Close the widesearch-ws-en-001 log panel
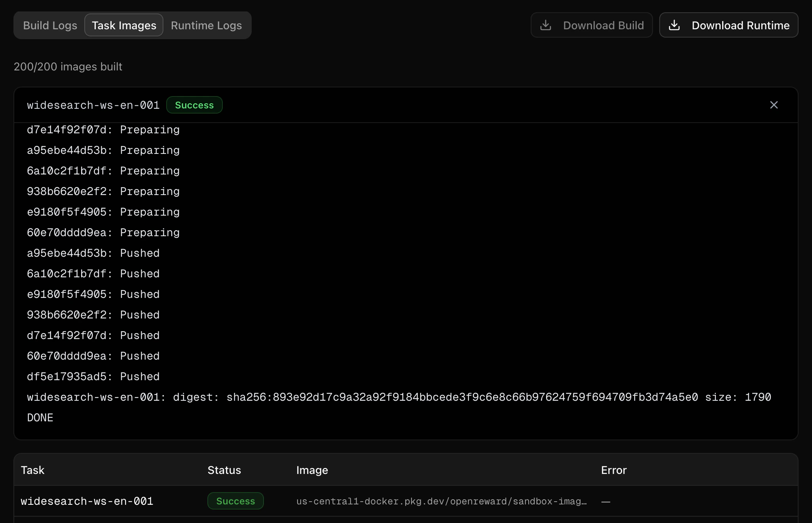The image size is (812, 523). (x=774, y=105)
